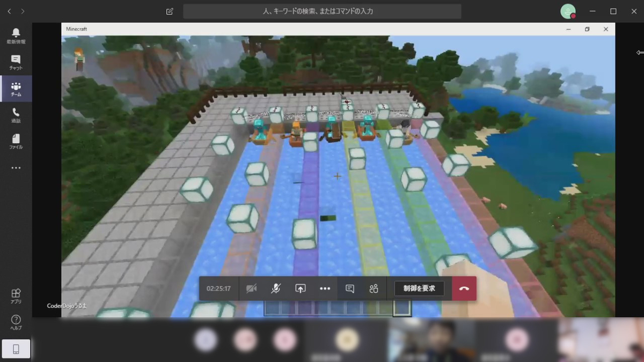
Task: Switch to the Teams section in sidebar
Action: [16, 88]
